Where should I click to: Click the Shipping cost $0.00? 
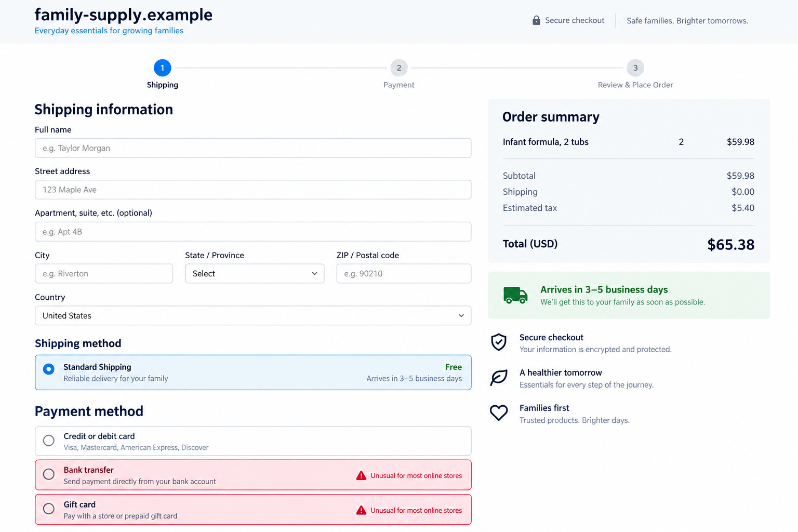pos(743,192)
